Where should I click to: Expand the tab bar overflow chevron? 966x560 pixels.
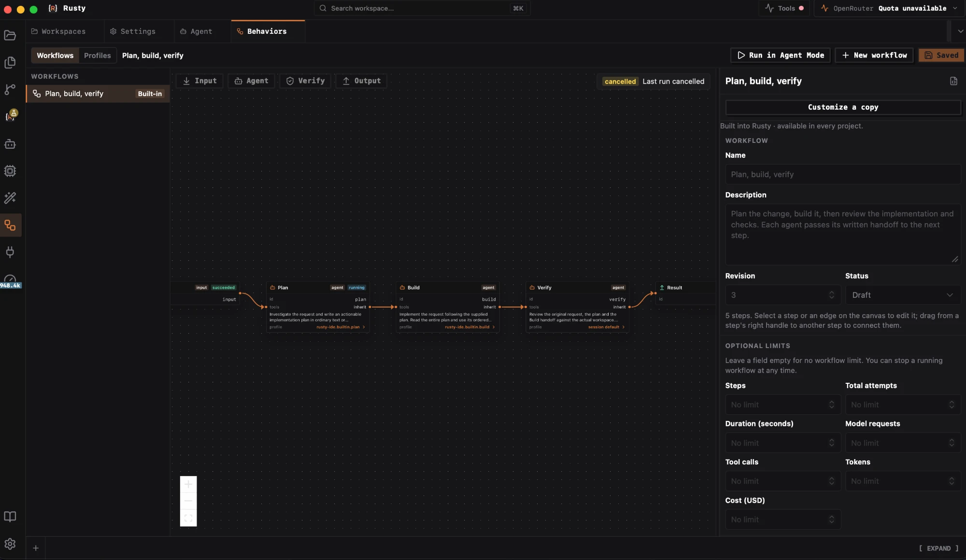tap(960, 31)
